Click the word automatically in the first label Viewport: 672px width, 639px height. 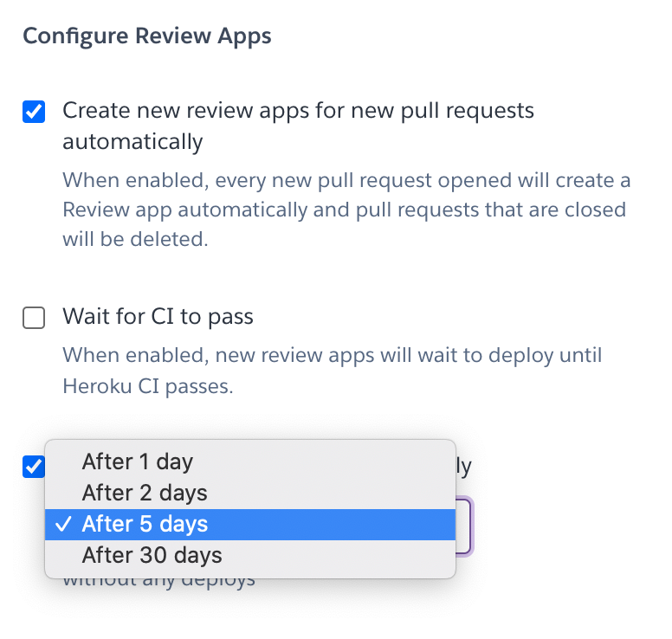point(132,141)
